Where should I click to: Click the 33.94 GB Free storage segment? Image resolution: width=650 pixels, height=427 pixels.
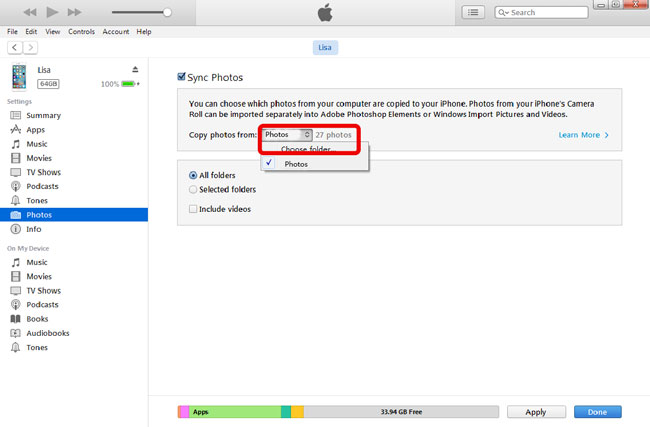(x=401, y=412)
